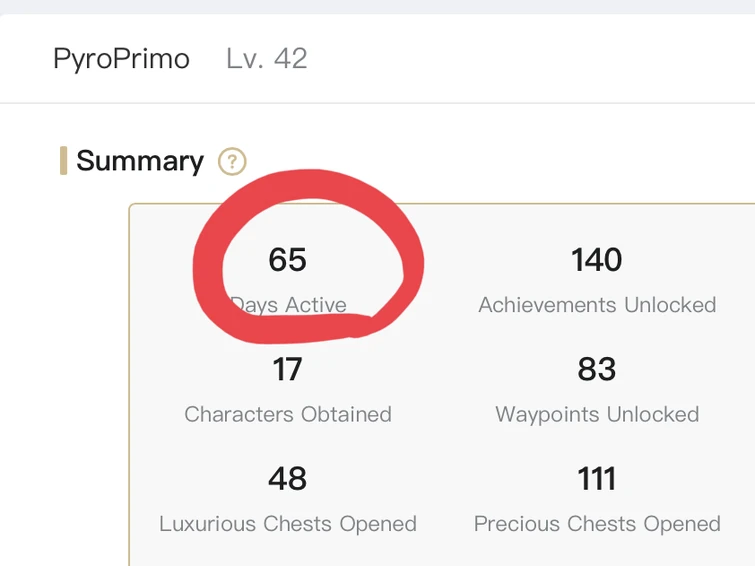The width and height of the screenshot is (755, 566).
Task: Open the Achievements Unlocked label
Action: pyautogui.click(x=597, y=305)
